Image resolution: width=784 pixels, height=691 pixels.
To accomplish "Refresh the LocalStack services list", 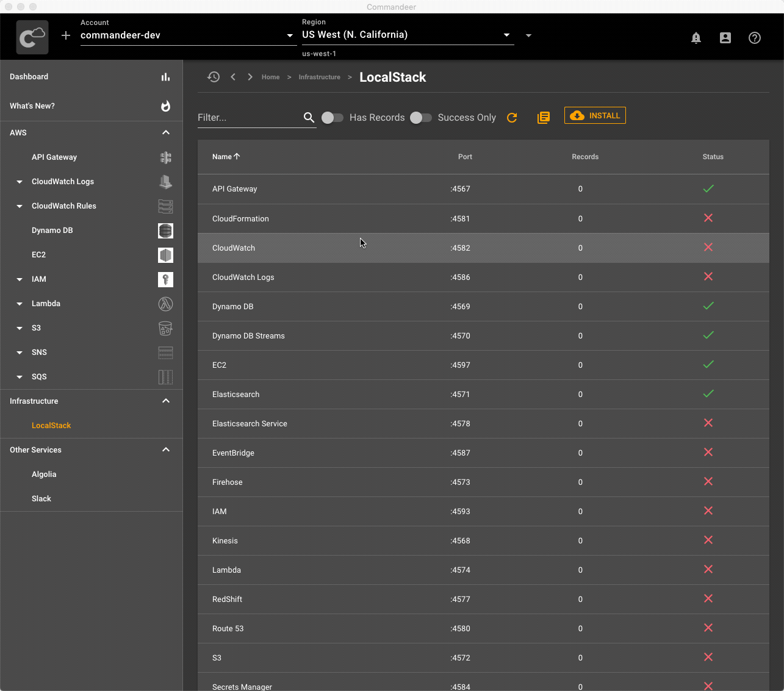I will coord(512,118).
